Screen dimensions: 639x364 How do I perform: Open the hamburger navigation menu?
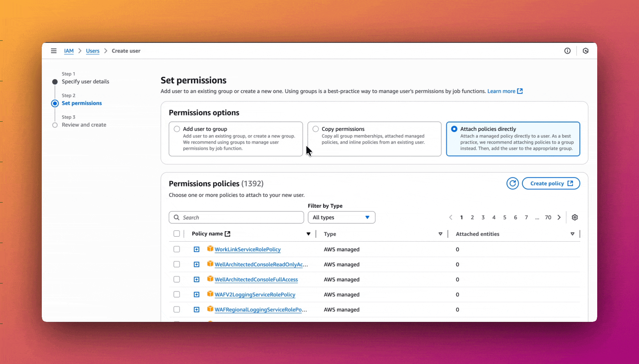[54, 51]
